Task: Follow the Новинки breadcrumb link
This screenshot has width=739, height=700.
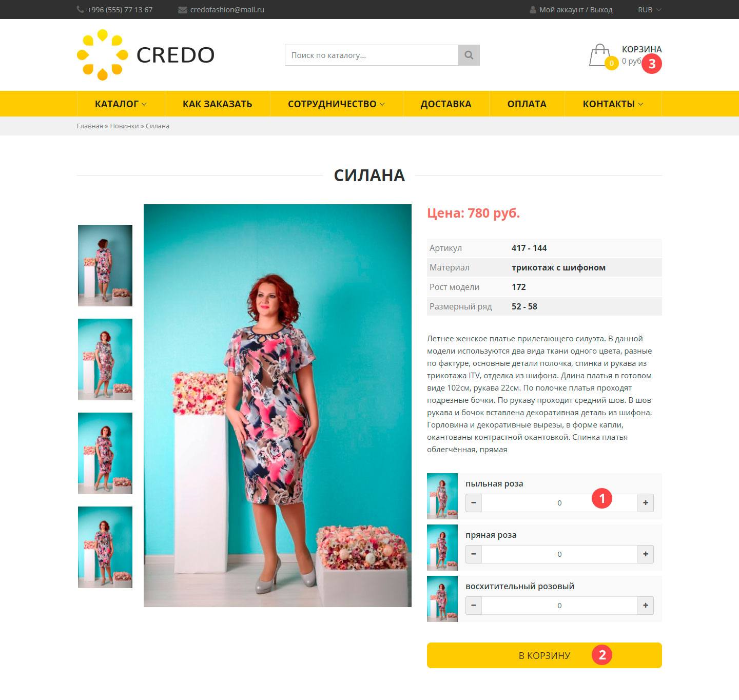Action: tap(124, 126)
